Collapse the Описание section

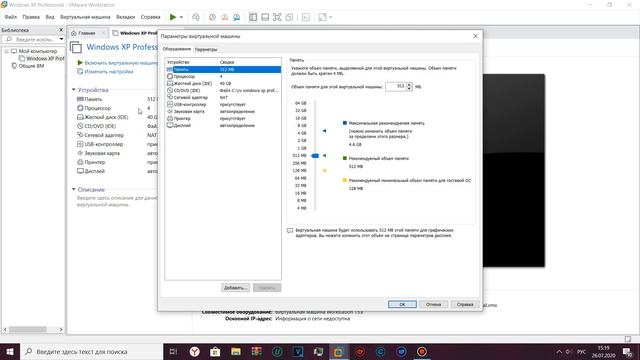point(73,189)
